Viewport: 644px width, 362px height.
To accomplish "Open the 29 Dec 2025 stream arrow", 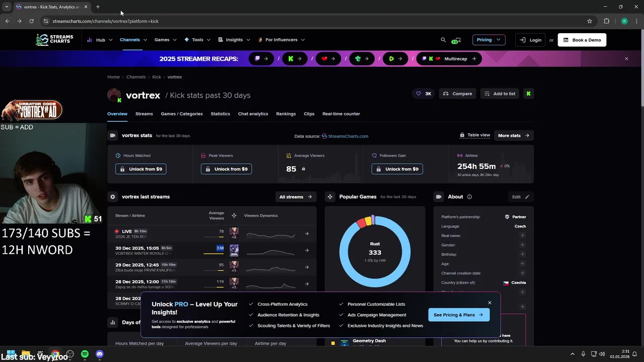I will pos(307,267).
